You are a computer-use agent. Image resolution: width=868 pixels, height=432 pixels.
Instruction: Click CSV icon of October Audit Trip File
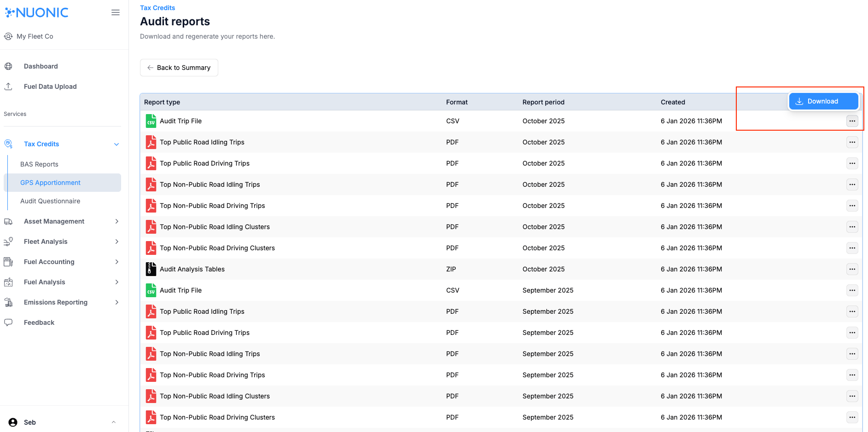151,121
